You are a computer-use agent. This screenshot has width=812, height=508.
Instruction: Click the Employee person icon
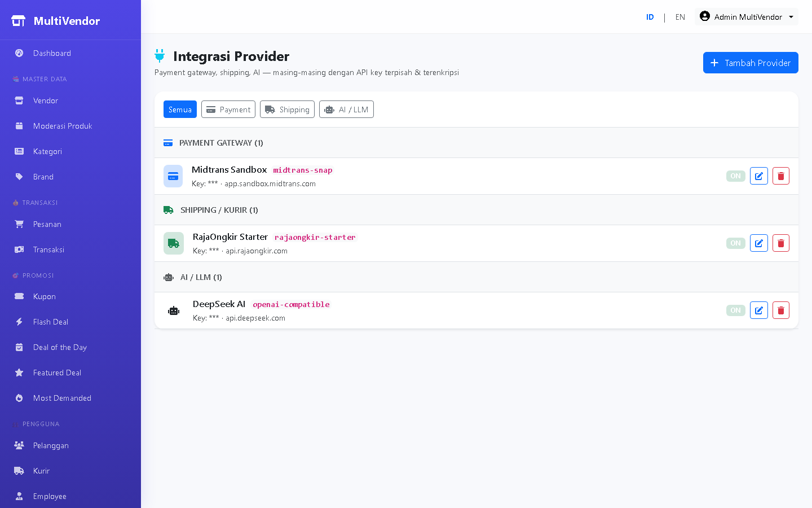tap(19, 496)
